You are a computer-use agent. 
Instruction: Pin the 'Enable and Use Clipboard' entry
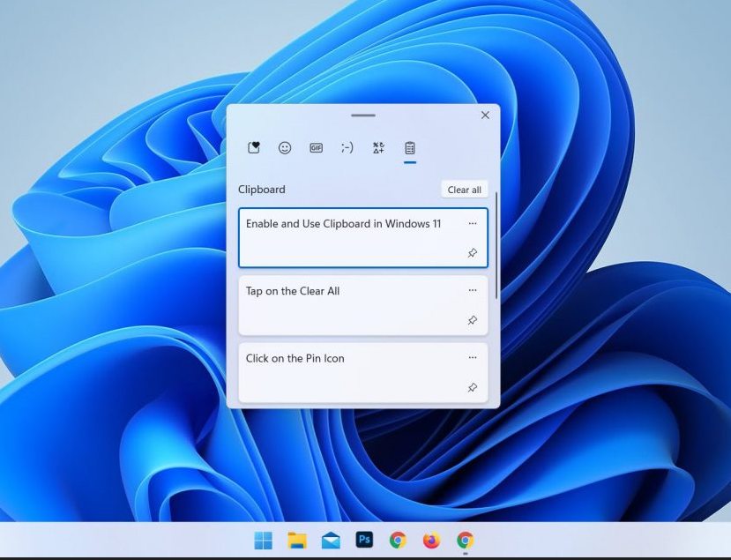(x=473, y=253)
